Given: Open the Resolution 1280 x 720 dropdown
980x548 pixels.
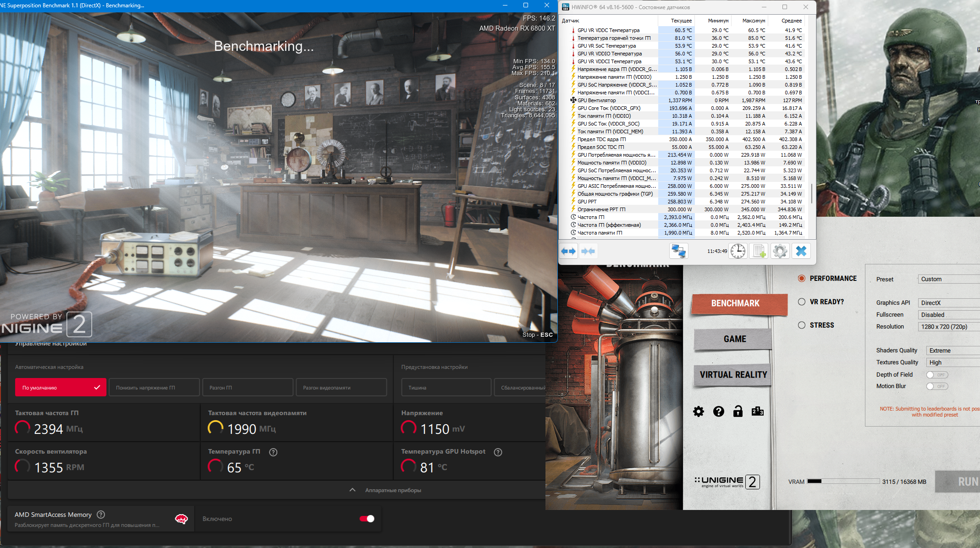Looking at the screenshot, I should [x=948, y=327].
